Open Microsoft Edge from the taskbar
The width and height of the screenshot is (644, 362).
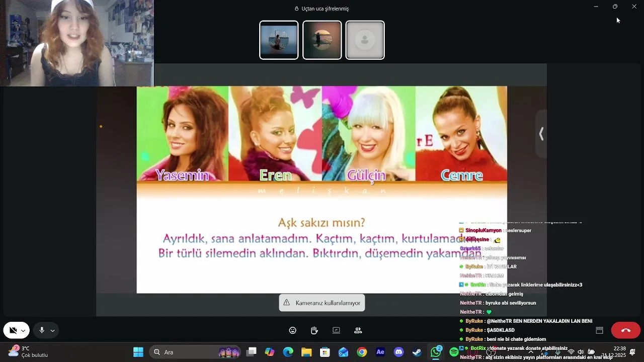click(288, 352)
